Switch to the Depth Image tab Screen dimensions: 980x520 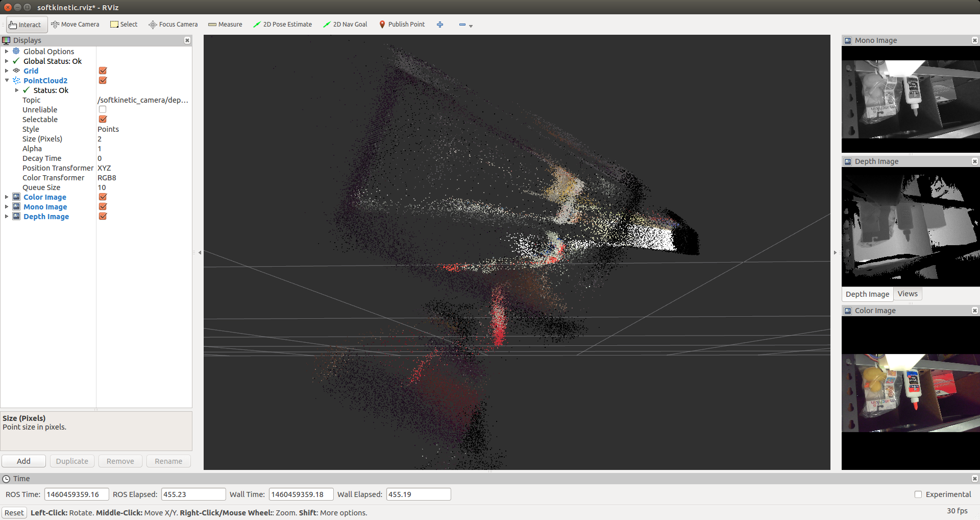point(867,294)
